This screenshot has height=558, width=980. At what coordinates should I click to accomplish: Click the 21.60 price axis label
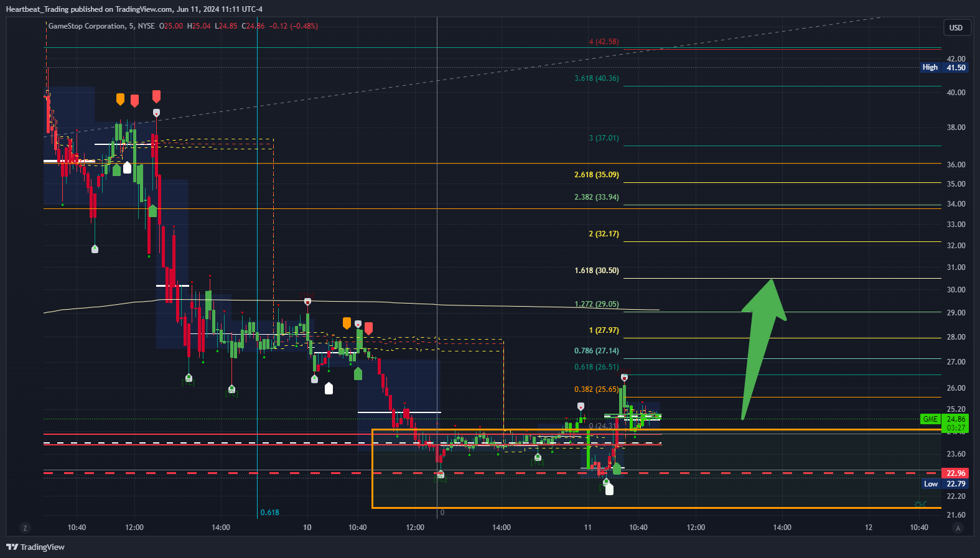[x=956, y=515]
